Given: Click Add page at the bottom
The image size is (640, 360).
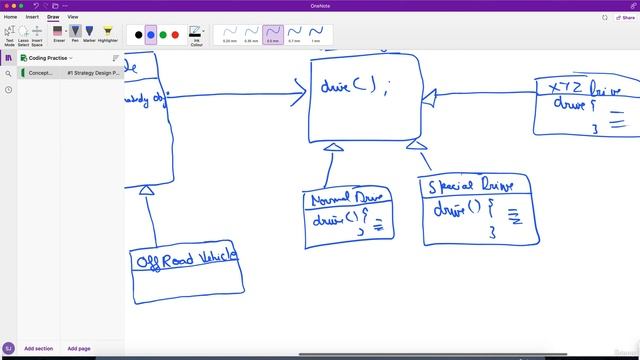Looking at the screenshot, I should pos(79,349).
